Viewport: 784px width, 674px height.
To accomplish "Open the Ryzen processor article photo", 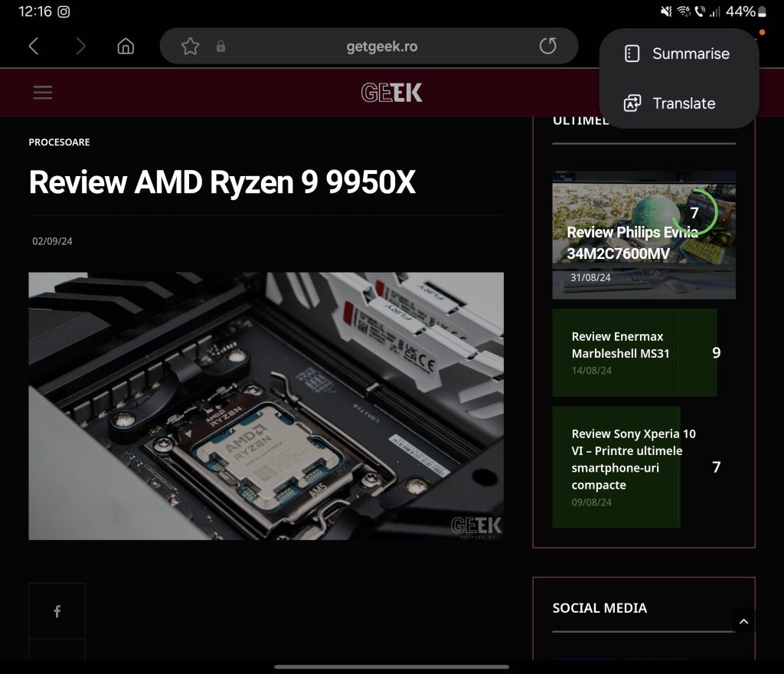I will pos(266,406).
